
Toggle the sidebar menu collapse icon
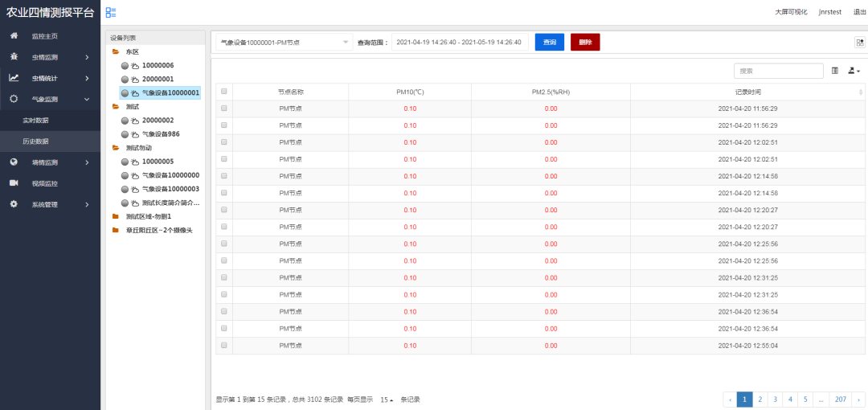[x=111, y=12]
